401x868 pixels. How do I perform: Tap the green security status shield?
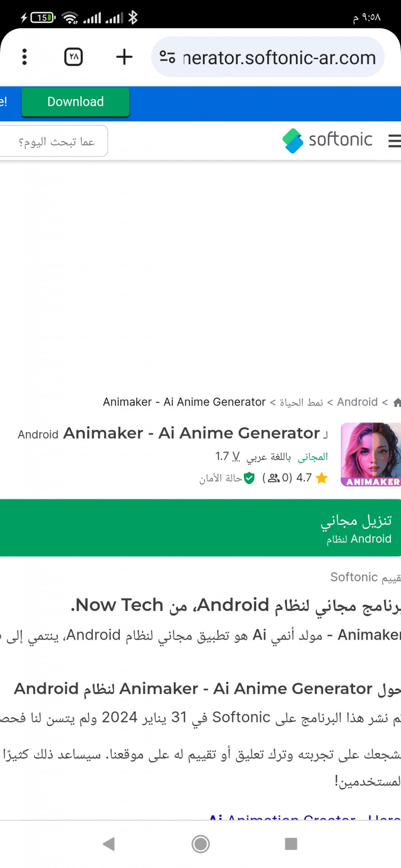coord(249,478)
